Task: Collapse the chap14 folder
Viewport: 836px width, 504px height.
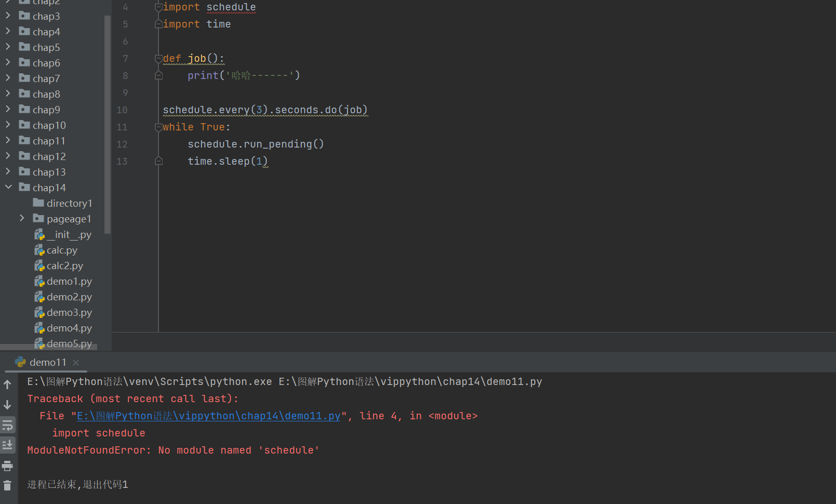Action: [8, 187]
